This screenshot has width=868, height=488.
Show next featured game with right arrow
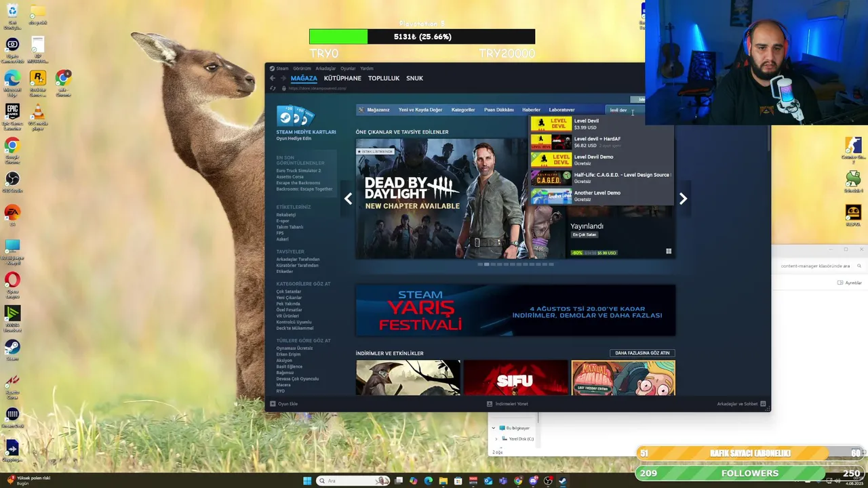click(x=683, y=199)
